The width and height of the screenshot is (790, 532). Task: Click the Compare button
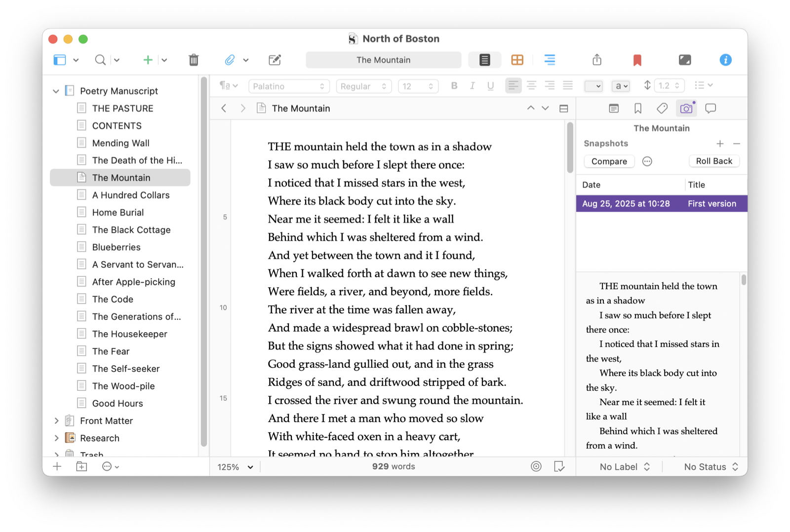[x=609, y=161]
